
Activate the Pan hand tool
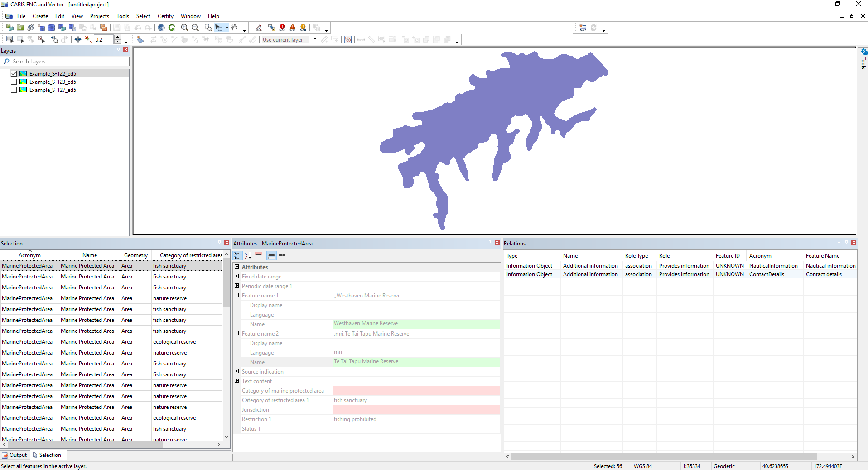pos(234,28)
